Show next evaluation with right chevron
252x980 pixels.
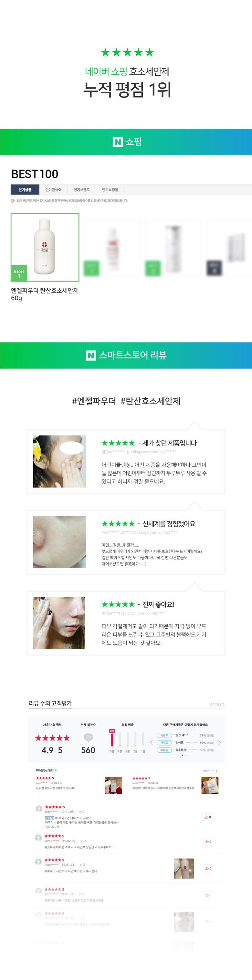pos(219,743)
